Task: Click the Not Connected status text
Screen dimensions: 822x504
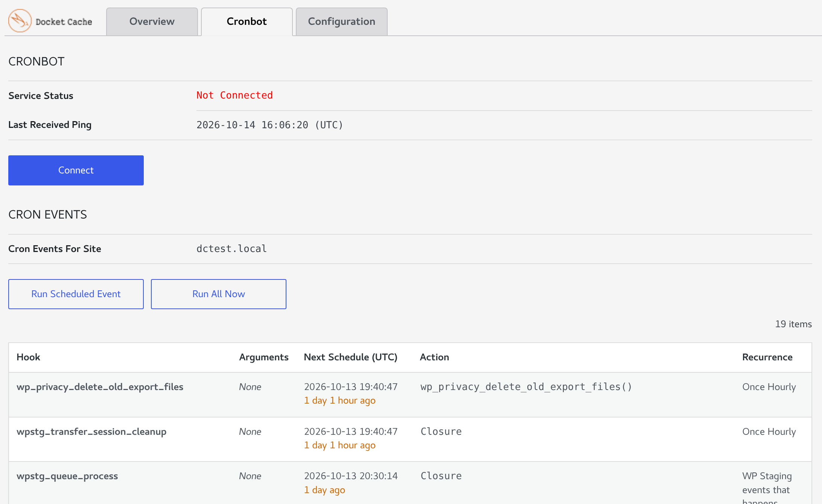Action: coord(234,95)
